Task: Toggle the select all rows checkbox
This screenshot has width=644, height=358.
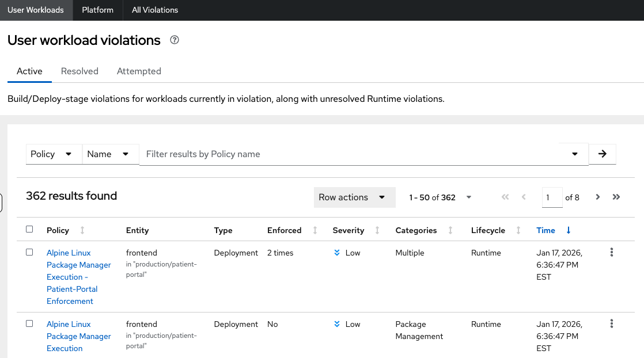Action: click(x=29, y=230)
